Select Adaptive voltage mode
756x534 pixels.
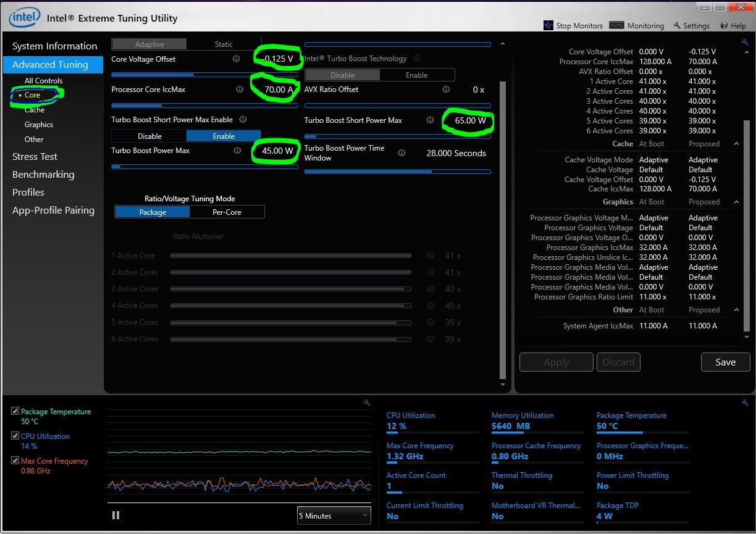149,44
